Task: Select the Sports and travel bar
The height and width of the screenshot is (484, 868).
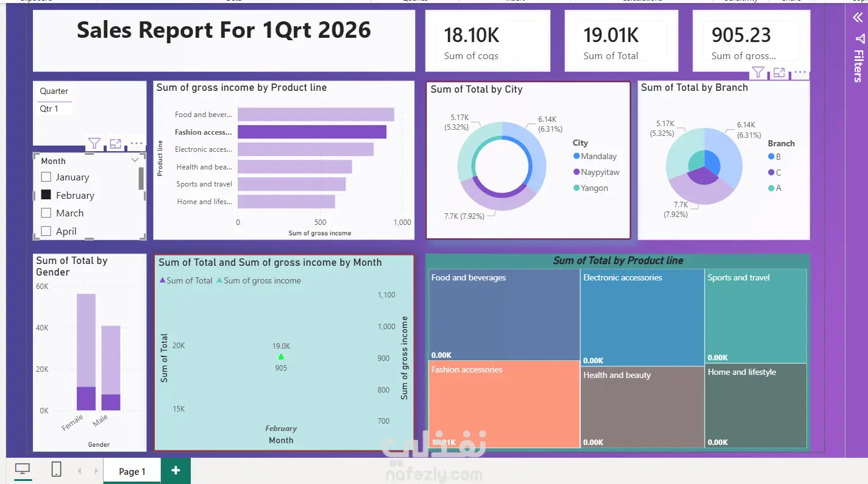Action: click(292, 184)
